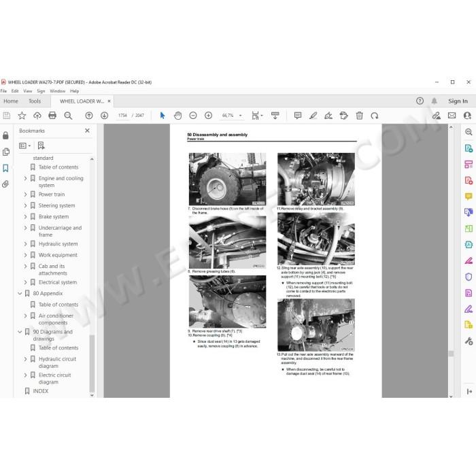Open the File menu
The image size is (476, 476).
[3, 90]
